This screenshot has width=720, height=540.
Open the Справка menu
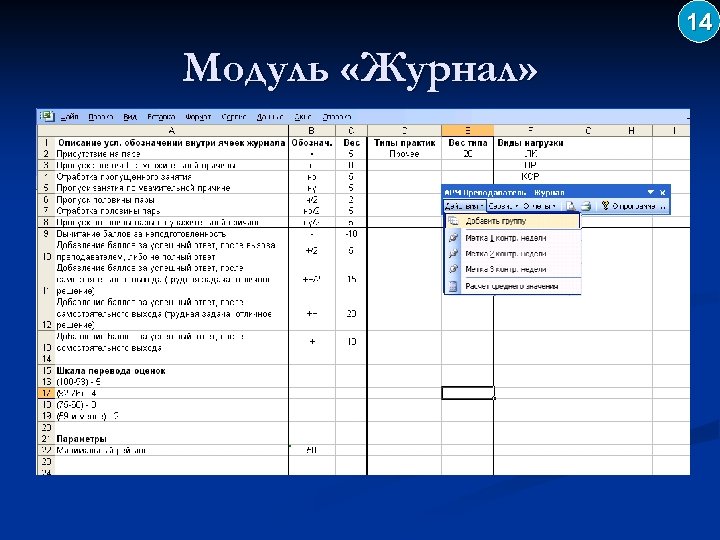(x=337, y=117)
